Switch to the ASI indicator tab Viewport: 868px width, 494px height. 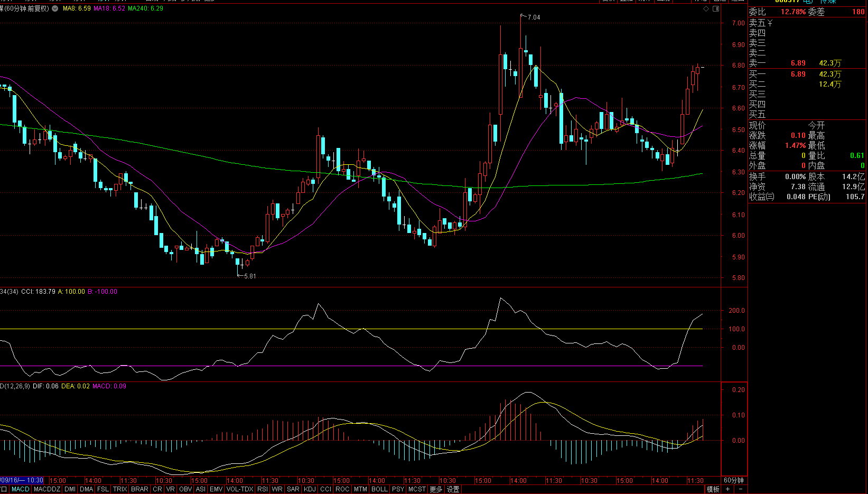pos(201,489)
